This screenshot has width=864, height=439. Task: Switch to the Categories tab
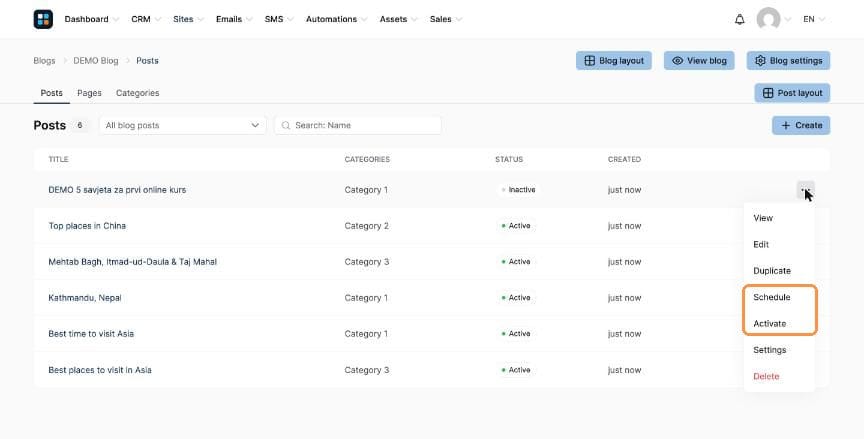[138, 93]
